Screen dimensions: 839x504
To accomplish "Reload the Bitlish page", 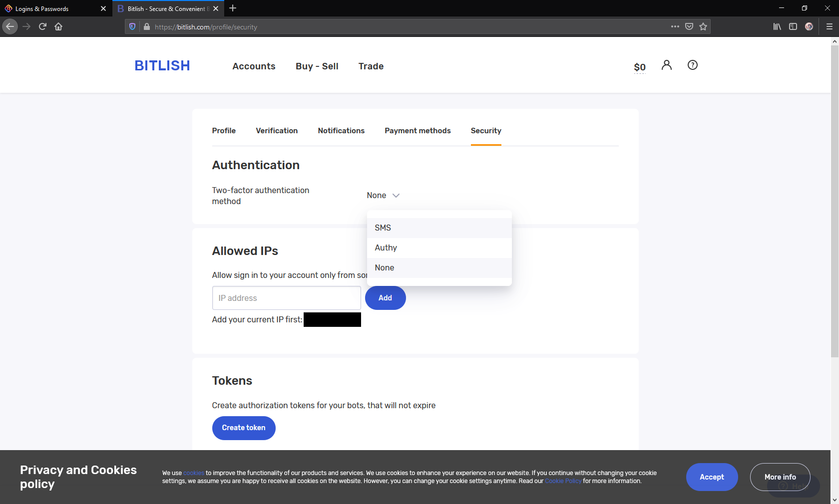I will 42,26.
